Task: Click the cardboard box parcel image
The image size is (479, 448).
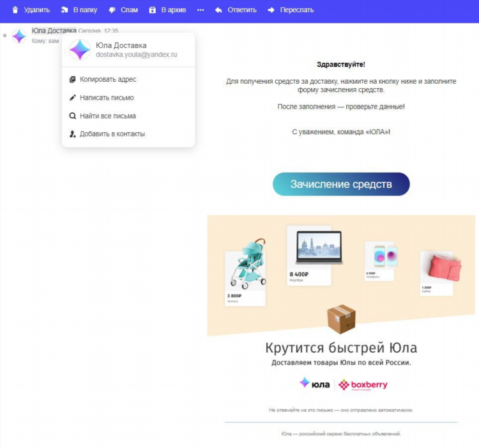Action: tap(341, 319)
